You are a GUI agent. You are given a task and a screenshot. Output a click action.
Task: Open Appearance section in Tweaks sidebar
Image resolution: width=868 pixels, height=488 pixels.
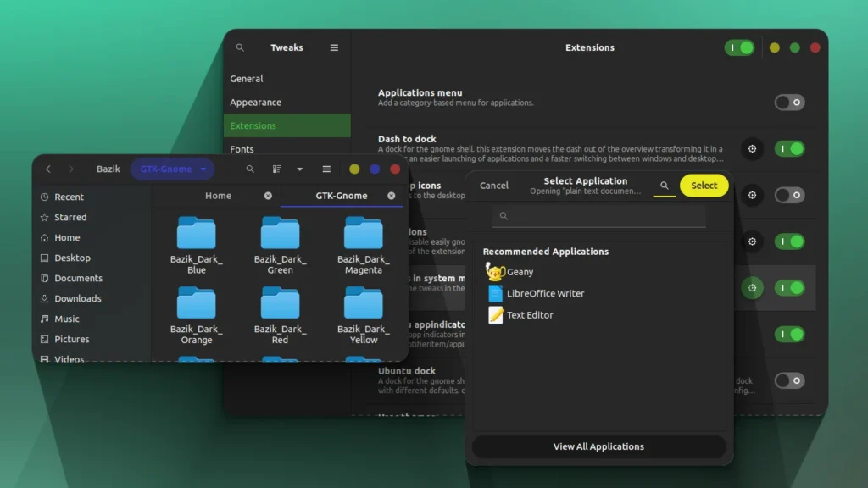pos(287,103)
